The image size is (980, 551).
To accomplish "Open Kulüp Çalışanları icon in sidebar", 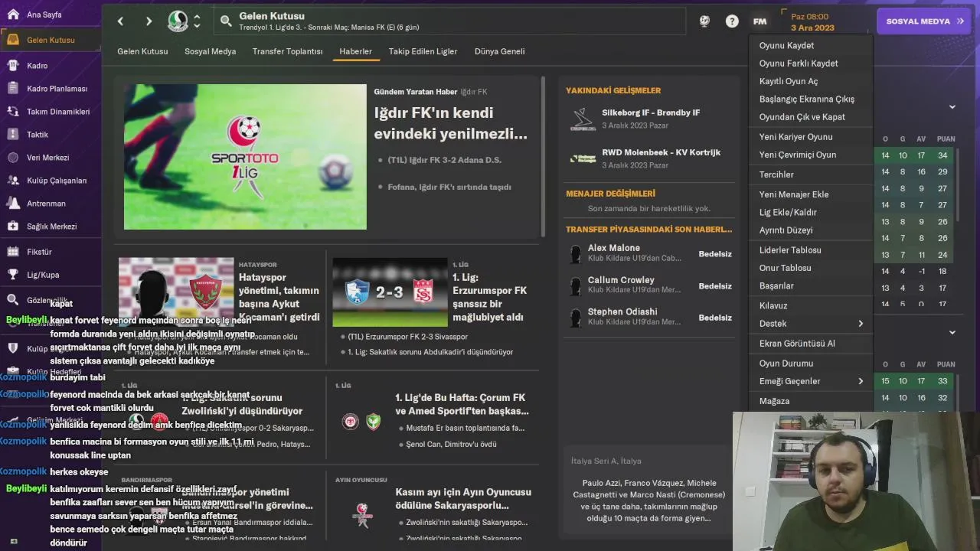I will [x=13, y=181].
